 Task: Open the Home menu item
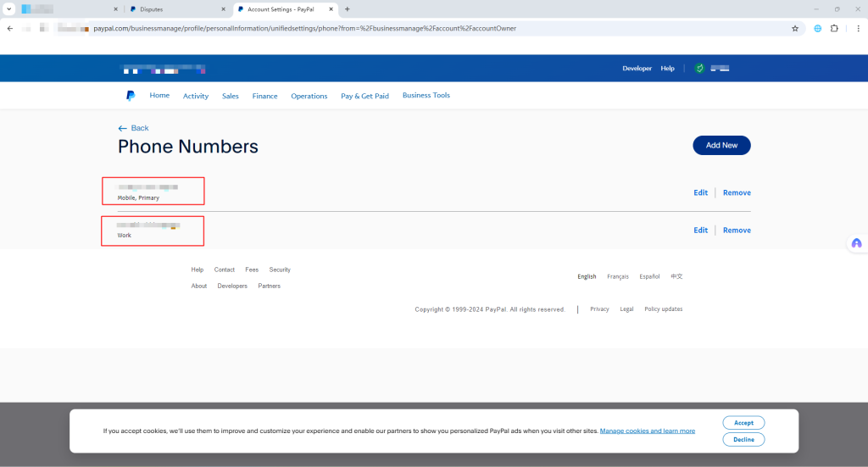159,95
